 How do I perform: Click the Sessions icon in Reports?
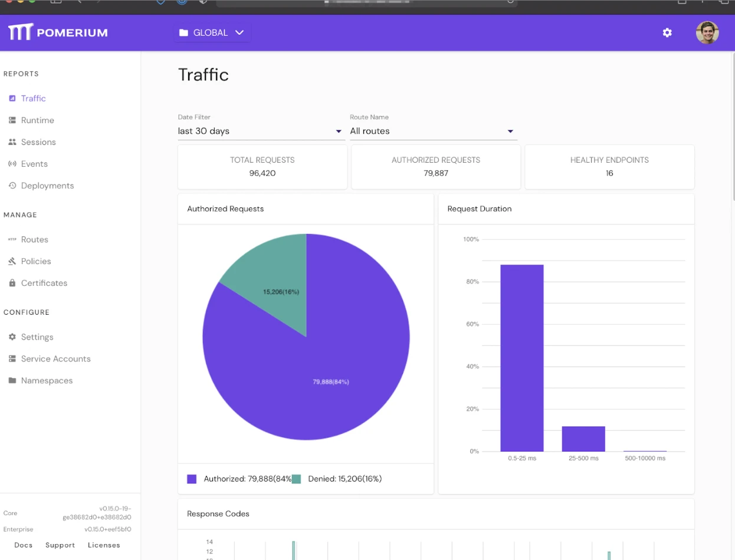(x=12, y=142)
